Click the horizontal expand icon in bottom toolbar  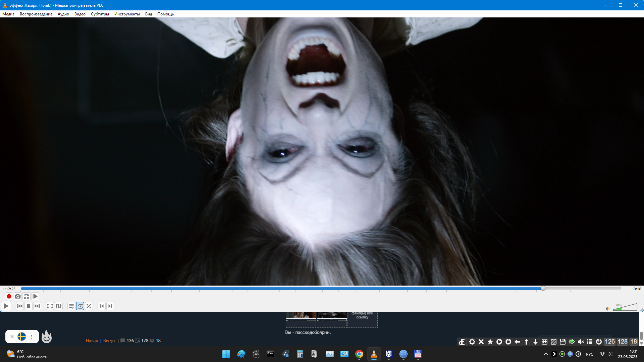point(544,342)
